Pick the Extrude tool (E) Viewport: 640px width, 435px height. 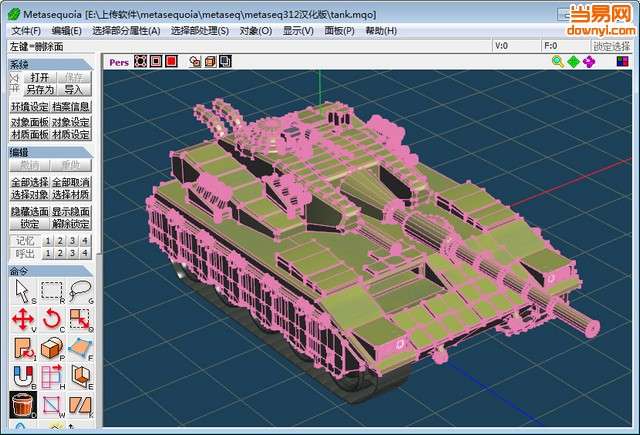point(80,376)
